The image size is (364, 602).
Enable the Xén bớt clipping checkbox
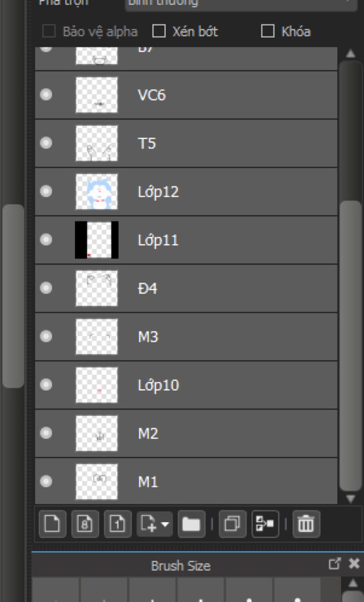(x=159, y=31)
